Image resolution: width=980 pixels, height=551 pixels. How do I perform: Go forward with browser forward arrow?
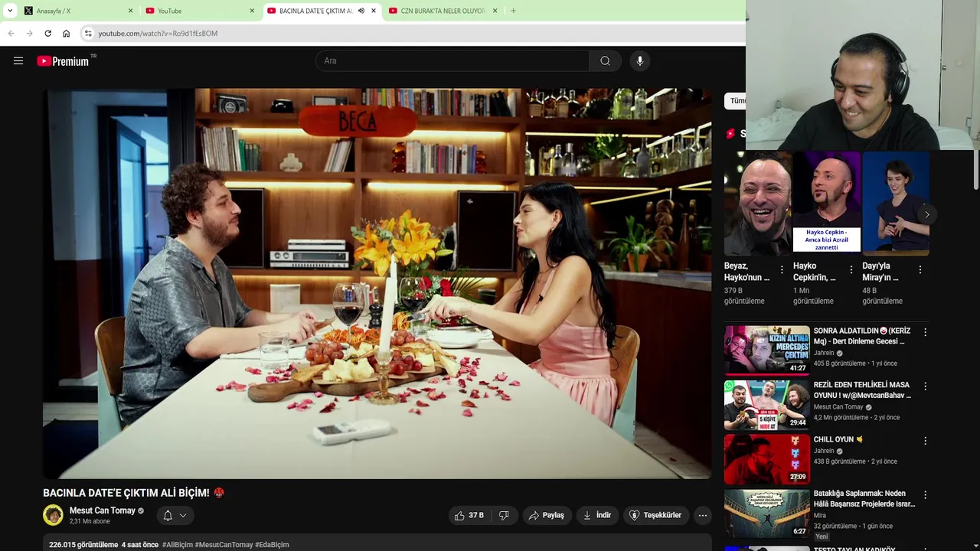[x=30, y=34]
